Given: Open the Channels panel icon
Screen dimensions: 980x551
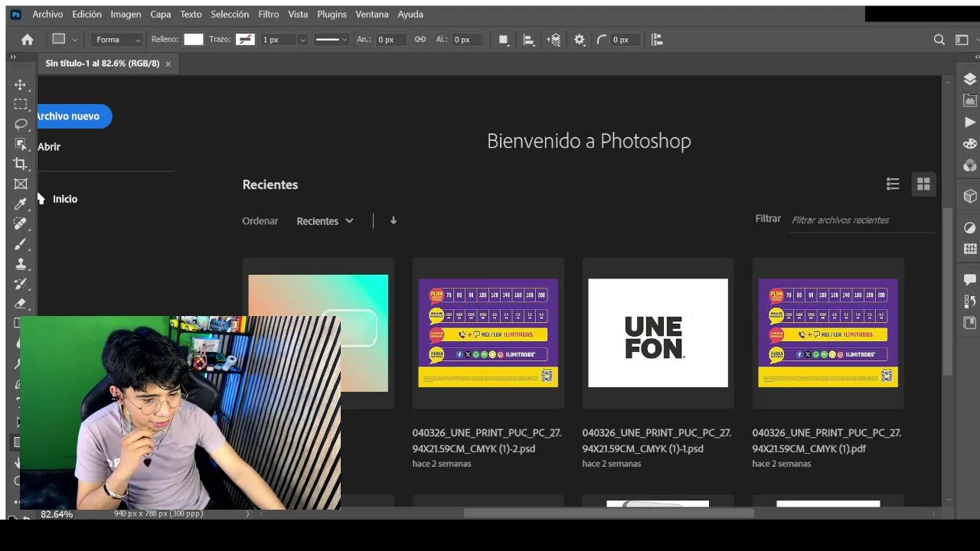Looking at the screenshot, I should pos(970,165).
